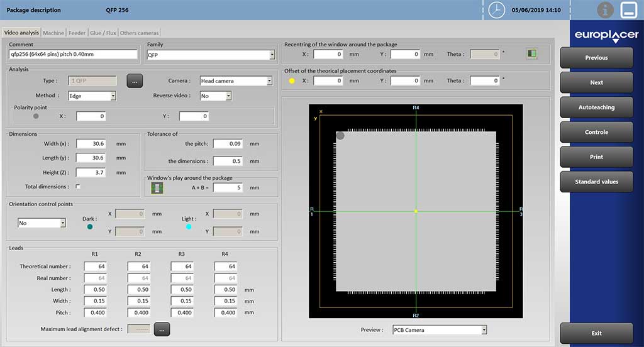Enable the Total dimensions checkbox
This screenshot has height=347, width=644.
point(79,187)
